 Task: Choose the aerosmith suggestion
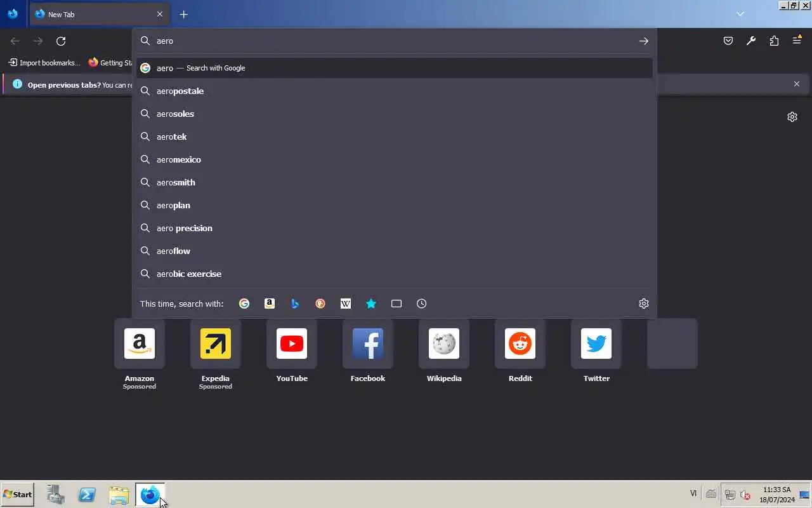click(395, 182)
